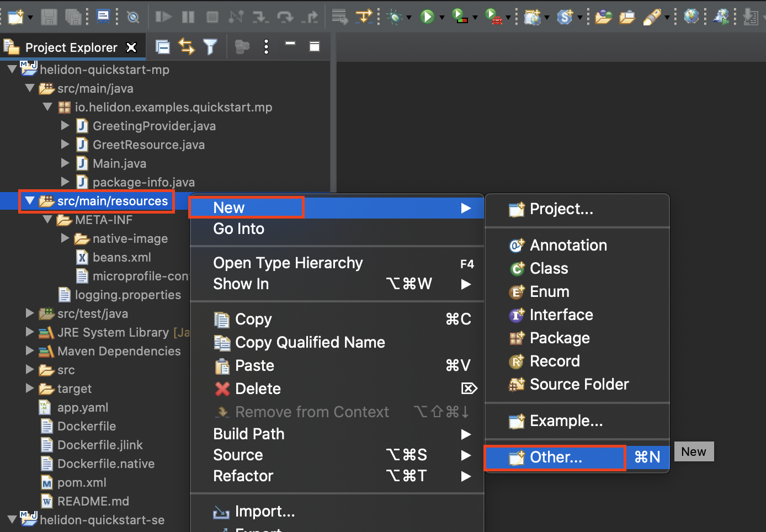The image size is (766, 532).
Task: Expand the native-image folder
Action: tap(65, 238)
